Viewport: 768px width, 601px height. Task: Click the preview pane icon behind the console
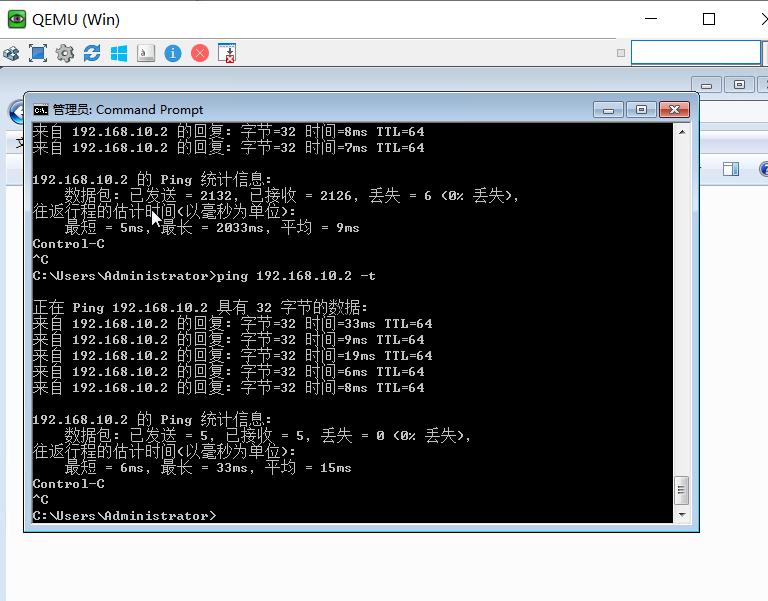pyautogui.click(x=730, y=169)
